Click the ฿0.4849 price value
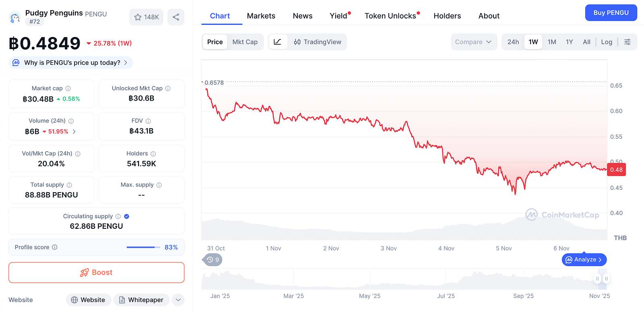This screenshot has height=312, width=644. tap(45, 43)
